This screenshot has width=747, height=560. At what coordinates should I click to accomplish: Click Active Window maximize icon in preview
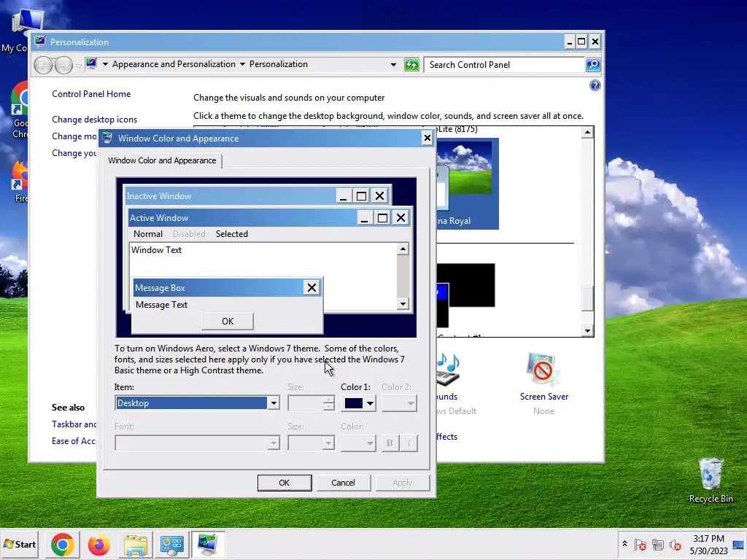click(382, 217)
